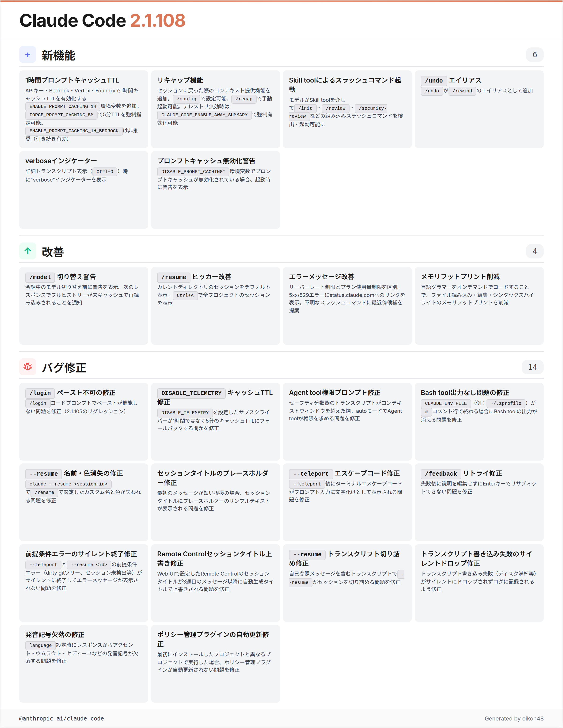Click the /resume ピッカー改善 card title
The image size is (563, 728).
point(194,277)
